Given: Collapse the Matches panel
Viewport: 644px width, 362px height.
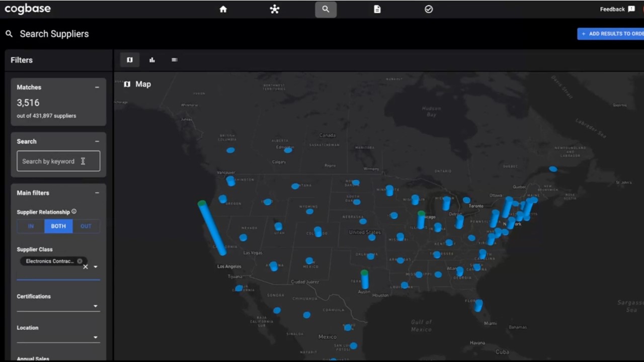Looking at the screenshot, I should [97, 87].
